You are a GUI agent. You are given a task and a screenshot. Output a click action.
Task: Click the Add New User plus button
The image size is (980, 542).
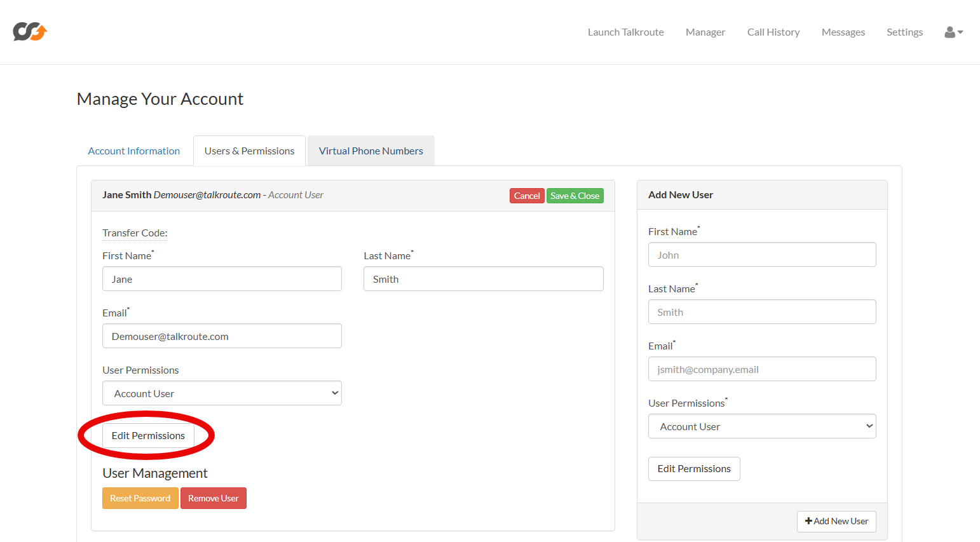click(x=836, y=521)
